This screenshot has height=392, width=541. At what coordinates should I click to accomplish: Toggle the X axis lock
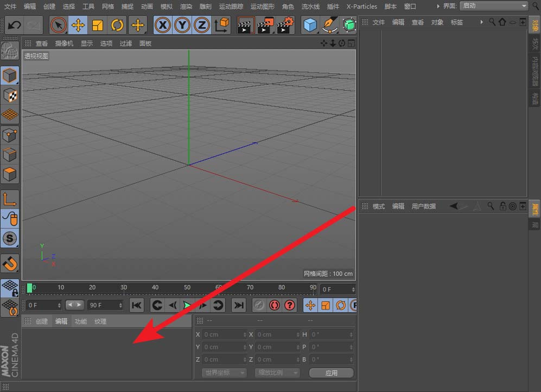coord(162,25)
